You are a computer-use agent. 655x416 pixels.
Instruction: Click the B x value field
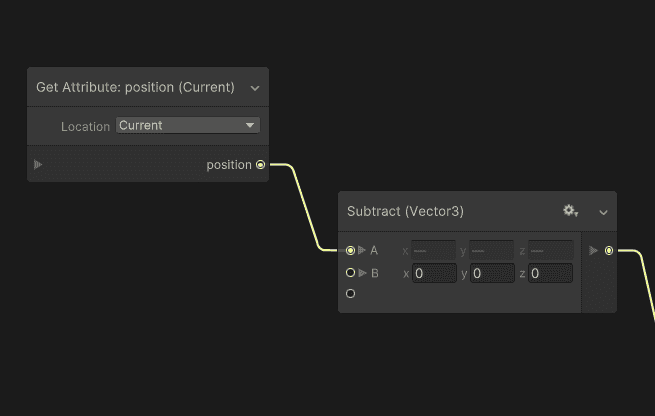pos(434,273)
